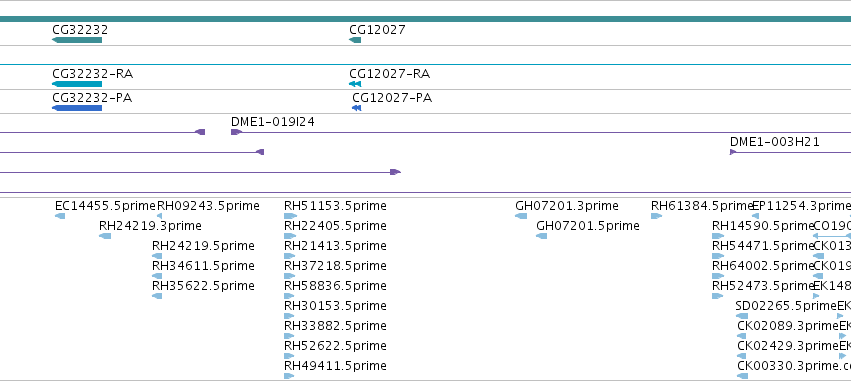Select the CG12027-RA transcript glyph
Viewport: 851px width, 381px height.
pyautogui.click(x=355, y=84)
